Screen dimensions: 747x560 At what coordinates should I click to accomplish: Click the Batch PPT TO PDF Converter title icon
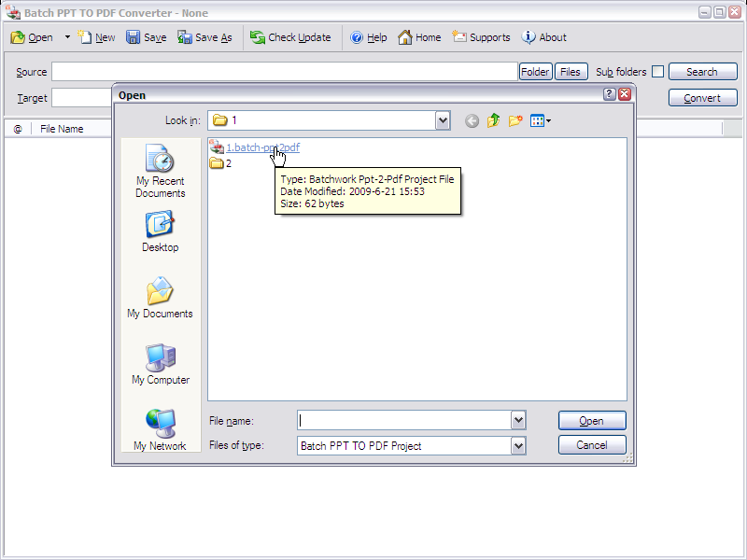click(x=13, y=13)
